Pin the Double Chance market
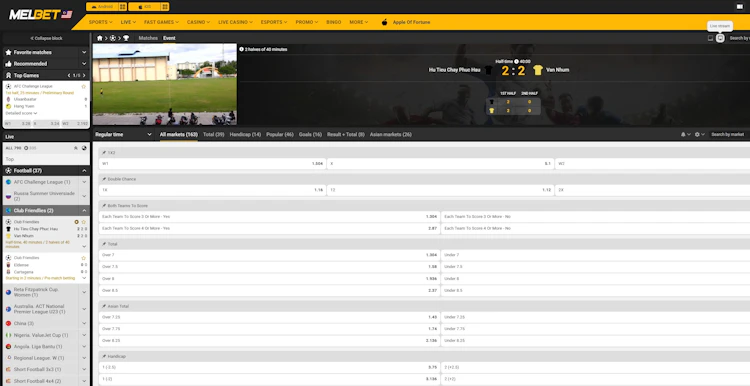Viewport: 750px width, 386px height. click(104, 179)
